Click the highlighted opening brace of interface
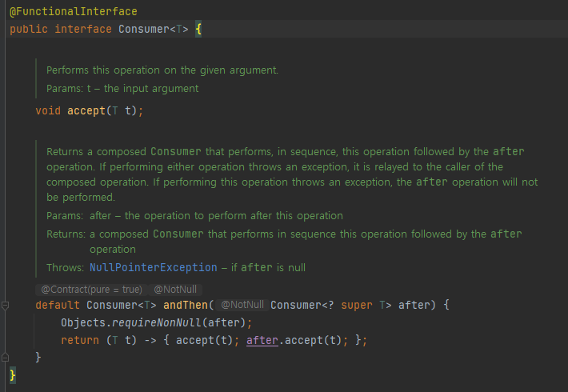The width and height of the screenshot is (568, 392). [x=198, y=29]
